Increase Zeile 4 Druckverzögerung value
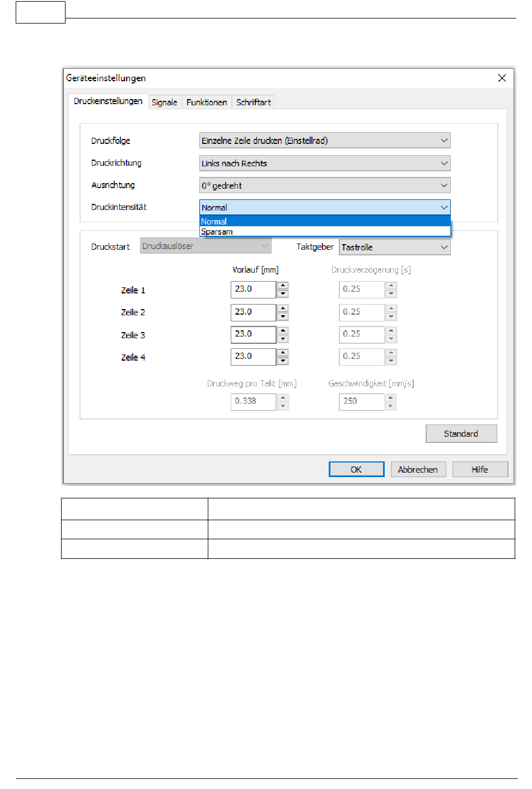Screen dimensions: 532x789 pyautogui.click(x=391, y=353)
